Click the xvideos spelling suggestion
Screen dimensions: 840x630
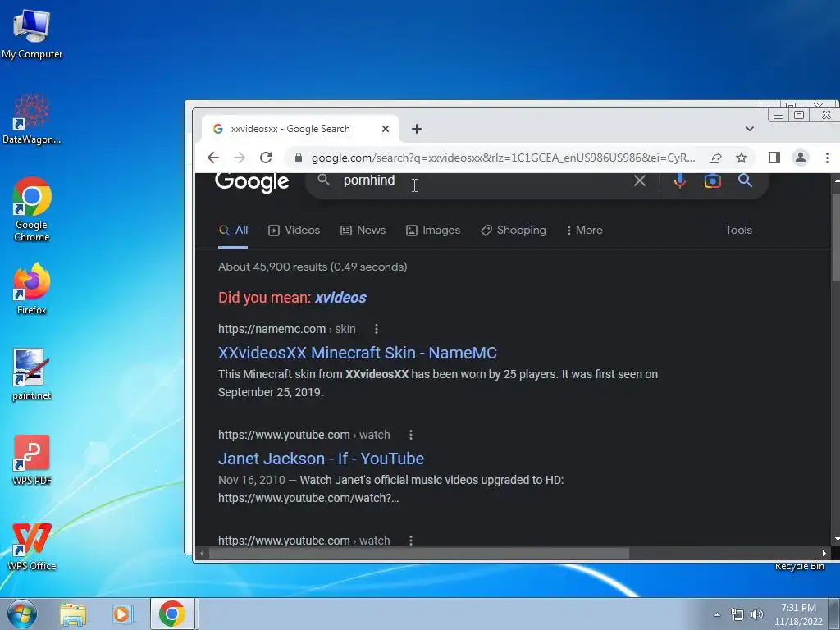click(340, 298)
